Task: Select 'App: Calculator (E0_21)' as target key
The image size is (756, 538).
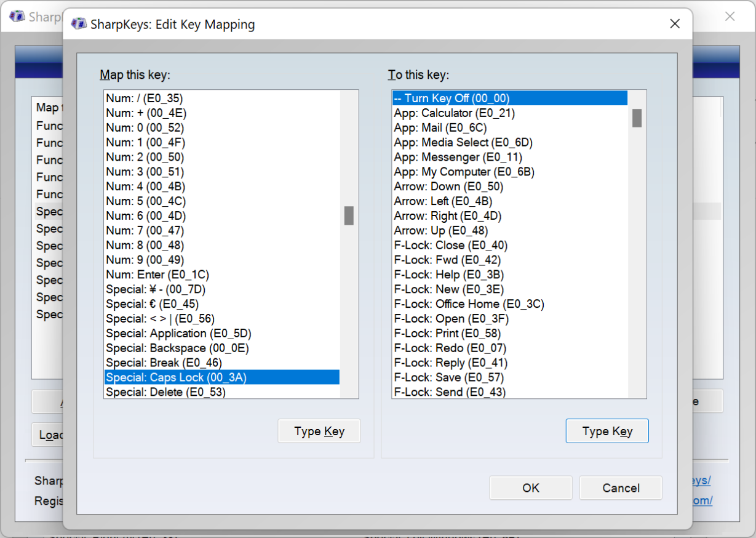Action: [454, 113]
